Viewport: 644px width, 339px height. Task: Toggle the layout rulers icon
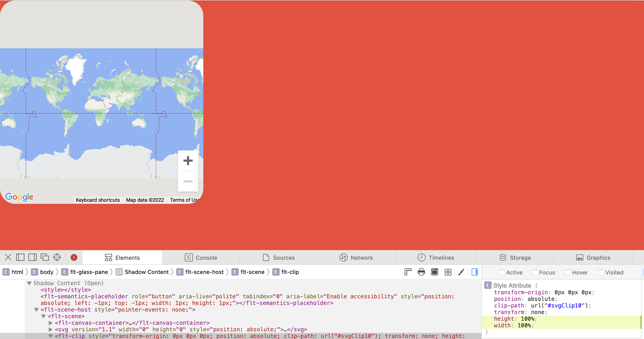click(x=408, y=272)
